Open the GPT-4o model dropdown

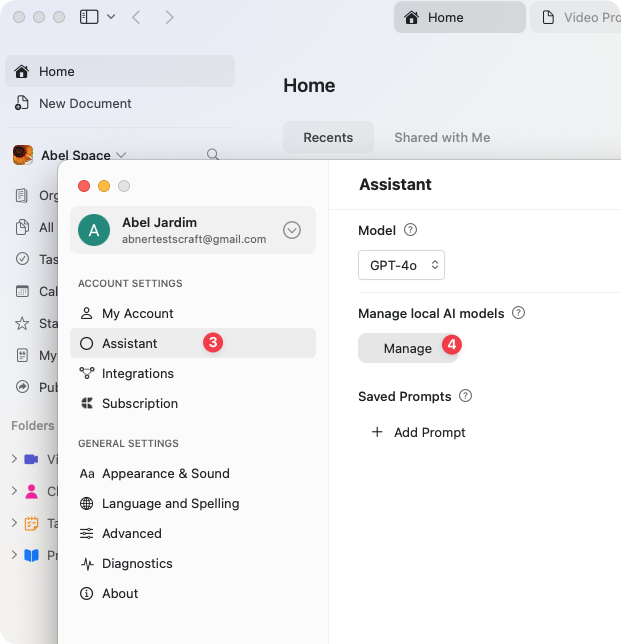(x=401, y=265)
